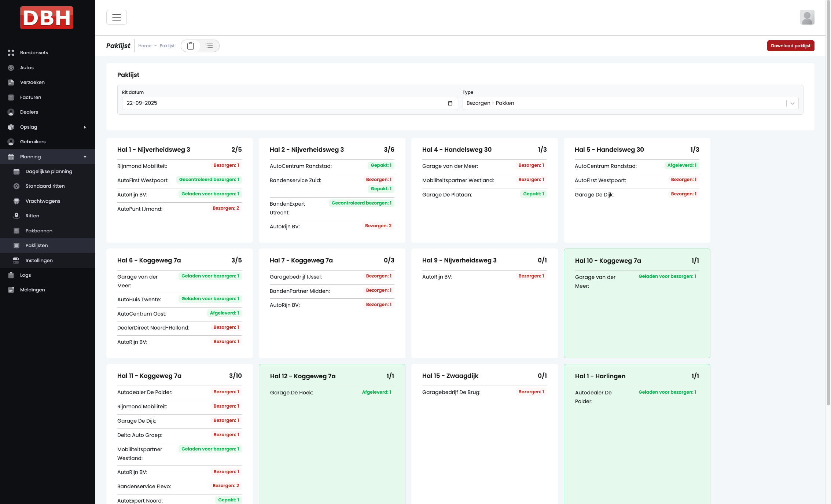Click the Vrachtwagens truck icon

pos(16,201)
